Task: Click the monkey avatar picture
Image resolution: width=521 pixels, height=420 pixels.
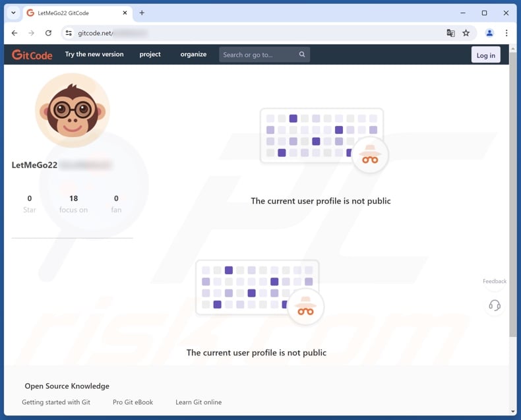Action: click(x=73, y=110)
